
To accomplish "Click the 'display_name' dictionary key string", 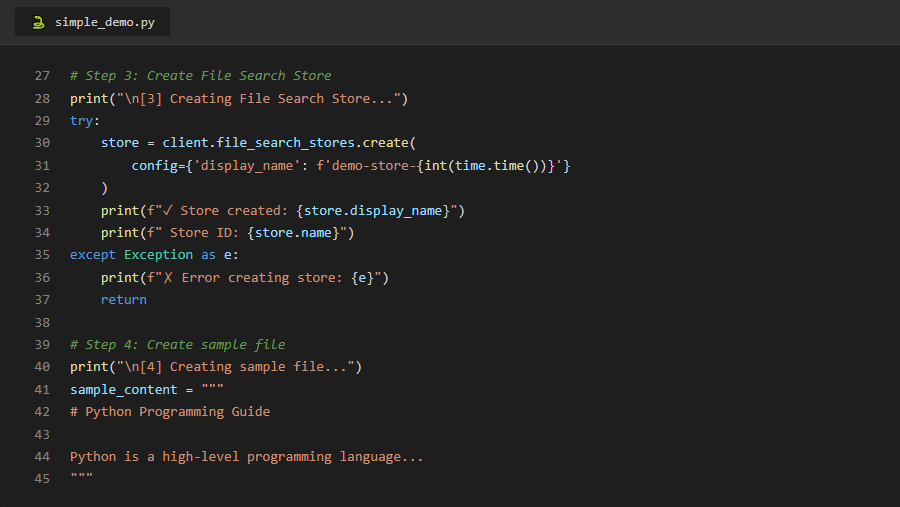I will (247, 166).
